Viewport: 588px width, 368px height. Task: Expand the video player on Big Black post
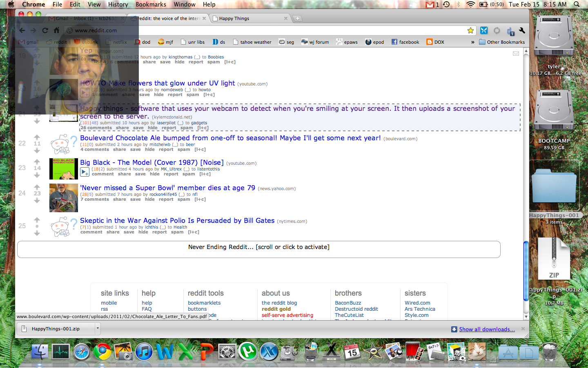tap(85, 172)
